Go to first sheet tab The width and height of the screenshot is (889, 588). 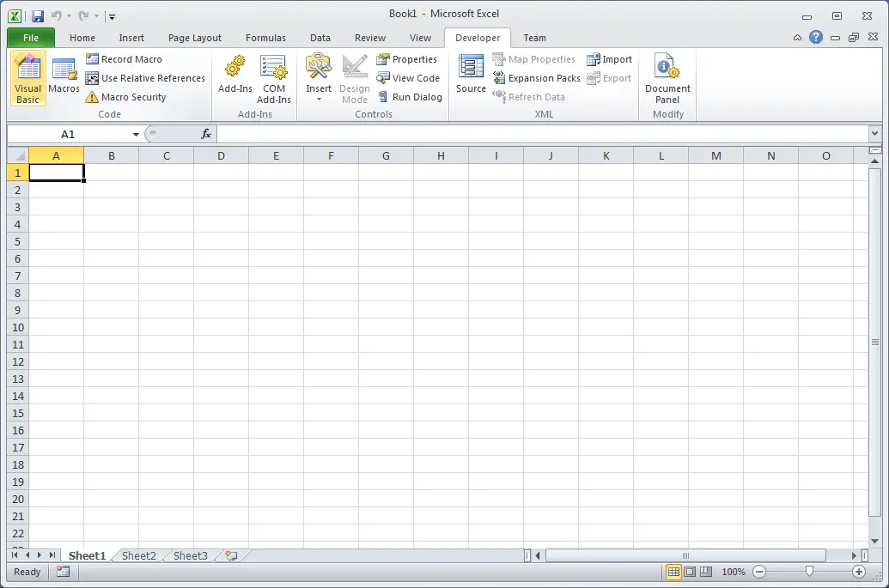pos(15,555)
